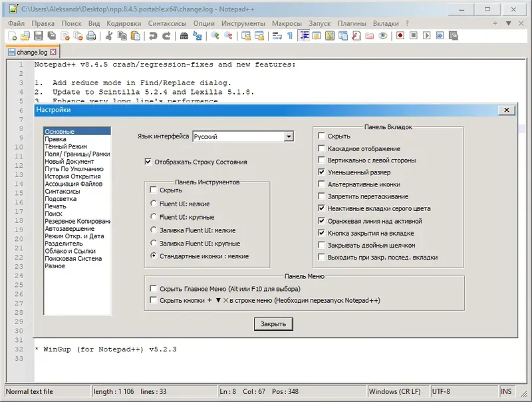Image resolution: width=532 pixels, height=402 pixels.
Task: Click the Start macro recording red icon
Action: (x=400, y=36)
